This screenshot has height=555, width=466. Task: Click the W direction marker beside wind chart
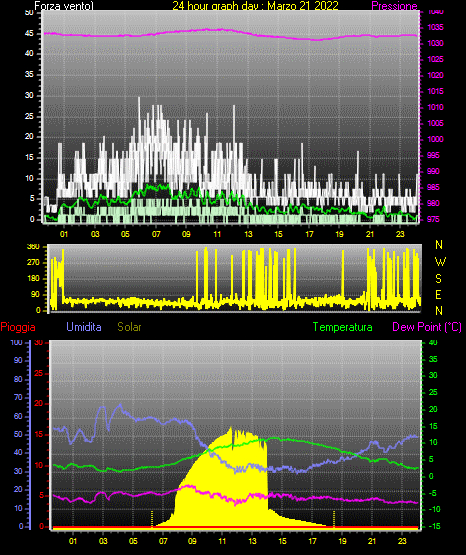(440, 262)
